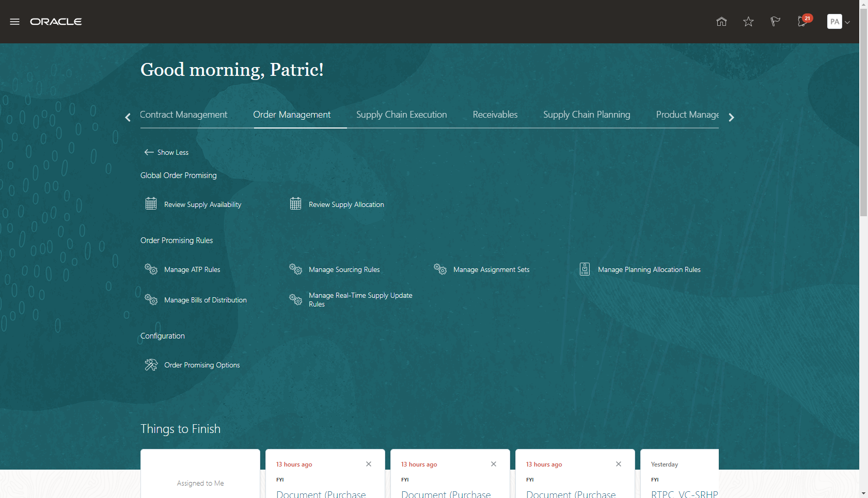
Task: Select the Manage ATP Rules gear icon
Action: 151,269
